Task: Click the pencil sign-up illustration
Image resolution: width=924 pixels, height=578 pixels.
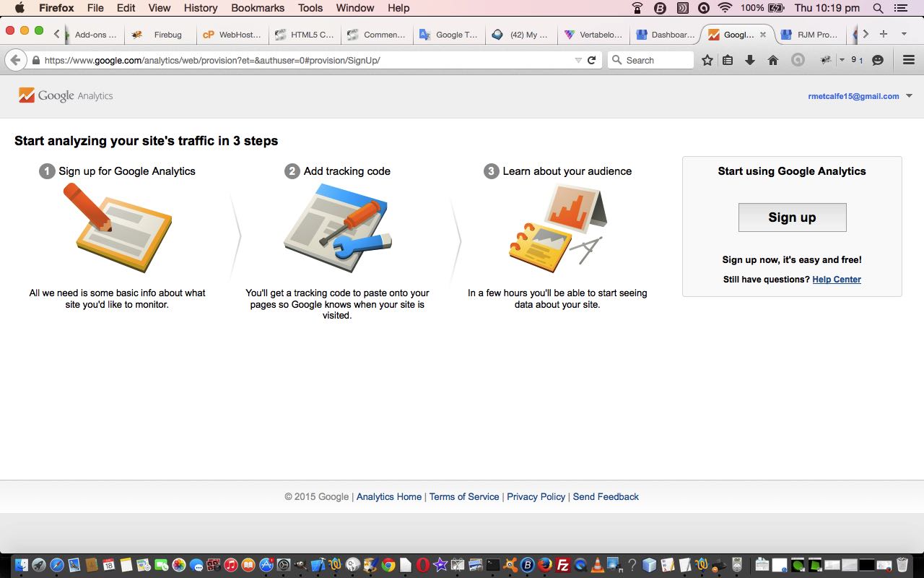Action: point(118,227)
